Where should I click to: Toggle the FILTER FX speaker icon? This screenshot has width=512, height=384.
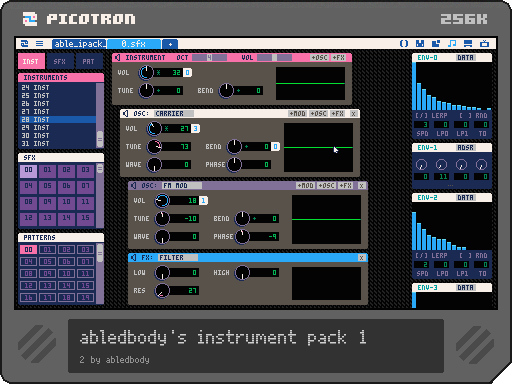pos(134,258)
